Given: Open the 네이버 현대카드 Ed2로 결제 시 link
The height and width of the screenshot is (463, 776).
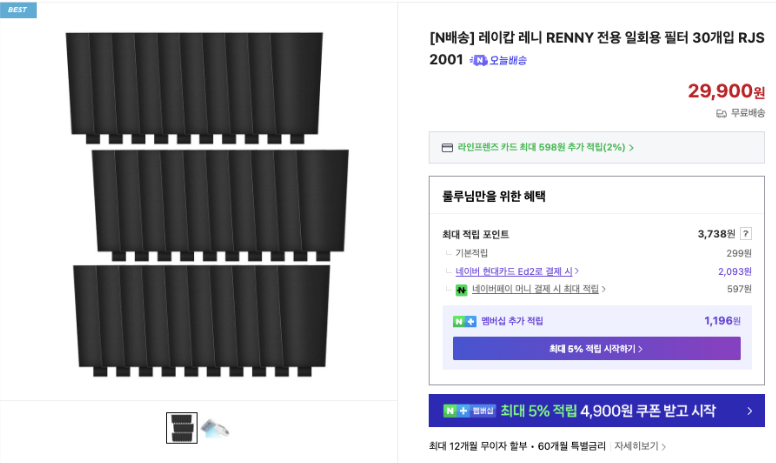Looking at the screenshot, I should pos(516,271).
